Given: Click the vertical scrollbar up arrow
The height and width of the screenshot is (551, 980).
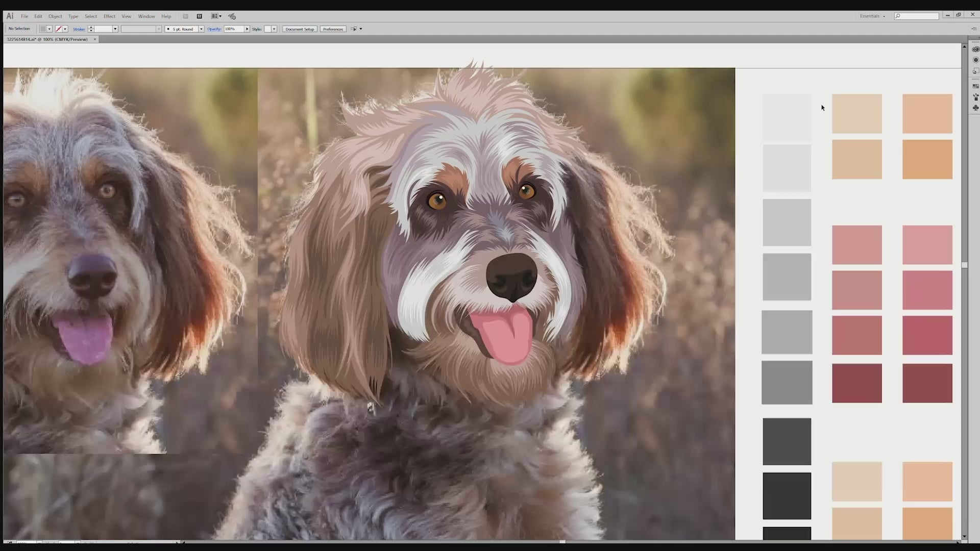Looking at the screenshot, I should [x=964, y=46].
